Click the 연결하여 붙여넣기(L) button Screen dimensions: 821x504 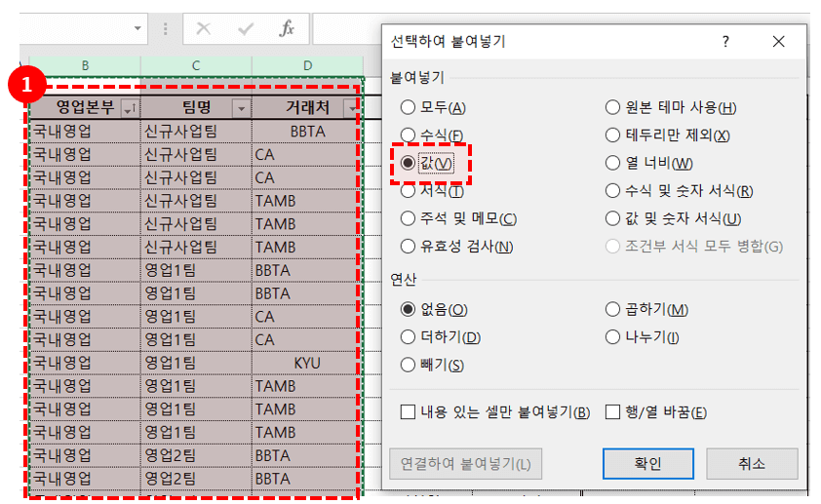[465, 464]
